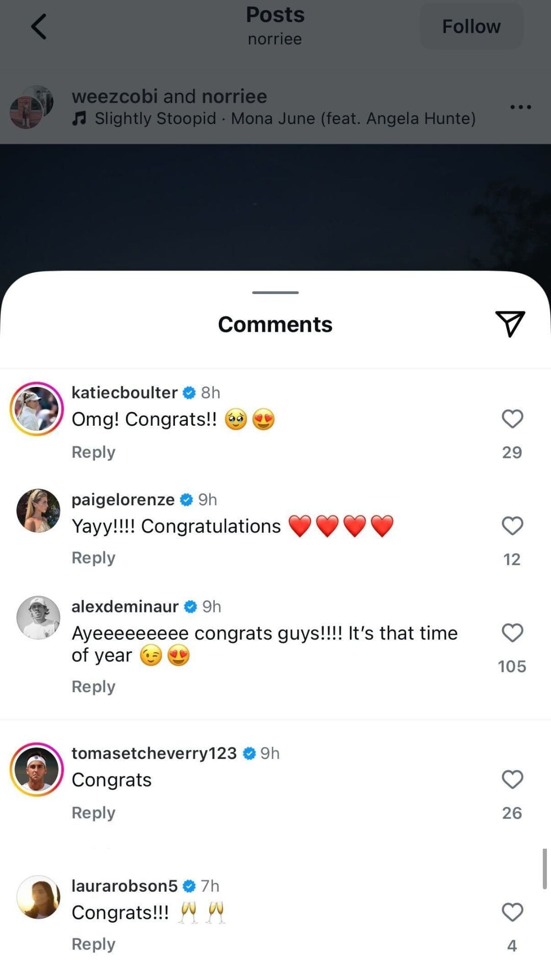Image resolution: width=551 pixels, height=980 pixels.
Task: Open the post options three-dot menu
Action: tap(520, 106)
